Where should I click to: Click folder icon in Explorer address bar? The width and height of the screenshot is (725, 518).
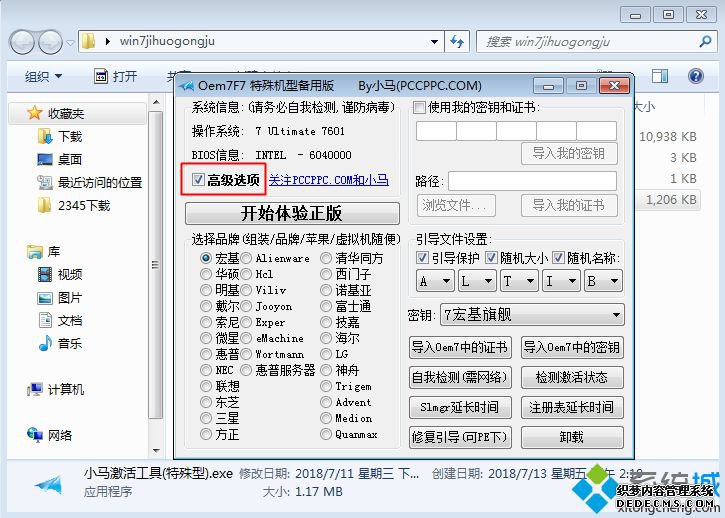tap(88, 42)
